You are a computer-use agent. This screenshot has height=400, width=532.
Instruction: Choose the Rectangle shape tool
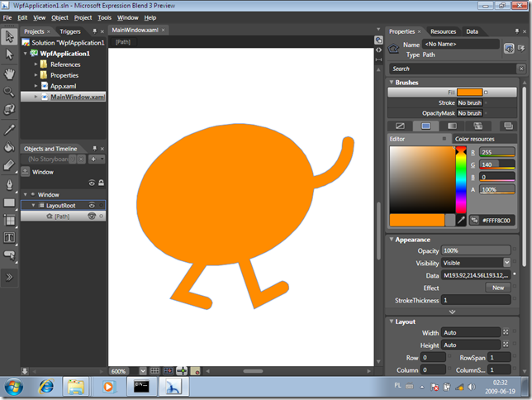[x=9, y=202]
